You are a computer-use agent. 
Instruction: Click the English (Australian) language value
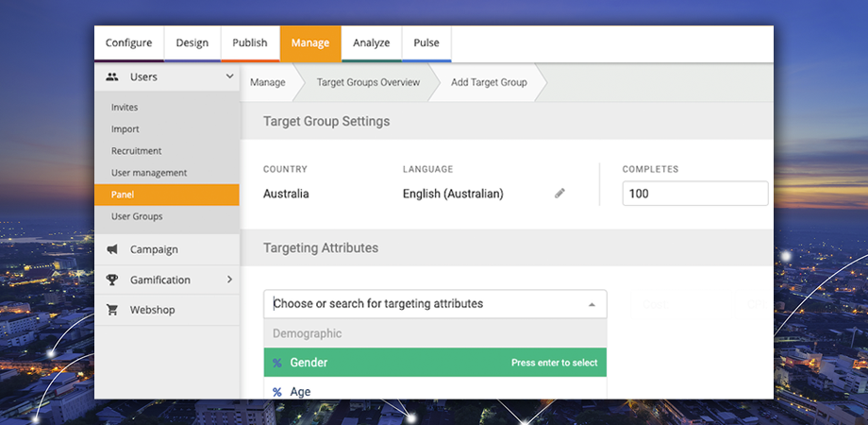(453, 194)
